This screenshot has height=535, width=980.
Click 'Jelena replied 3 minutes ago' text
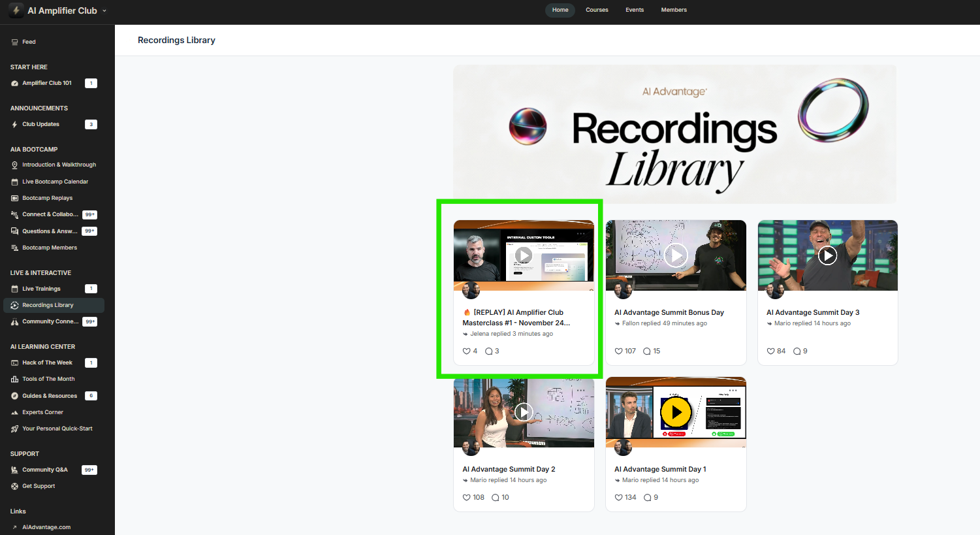[511, 334]
